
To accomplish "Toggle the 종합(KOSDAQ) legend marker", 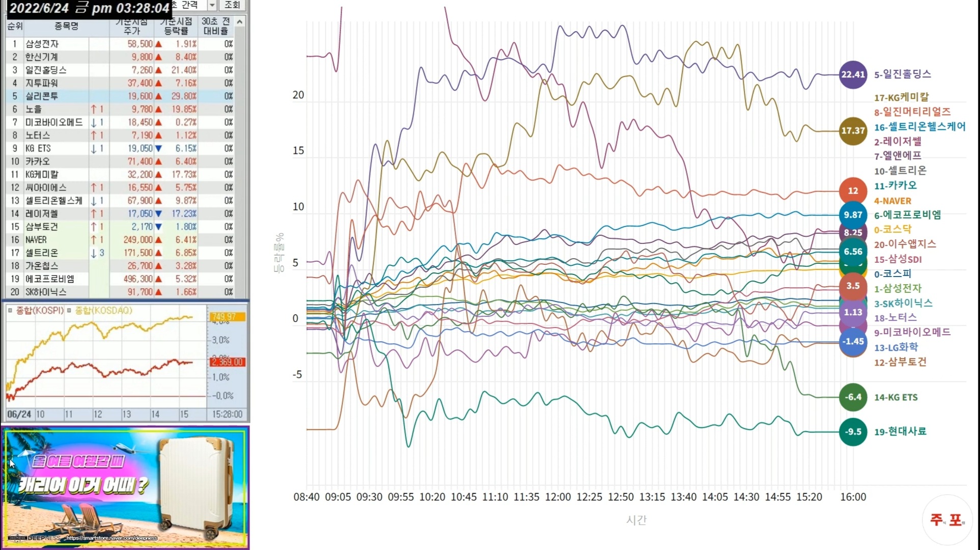I will (x=69, y=310).
